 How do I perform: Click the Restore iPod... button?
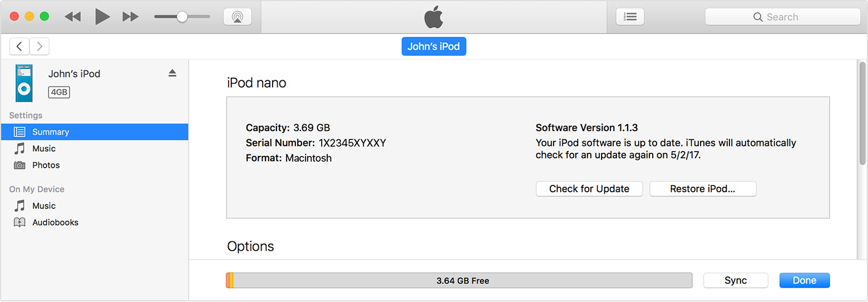pos(703,189)
